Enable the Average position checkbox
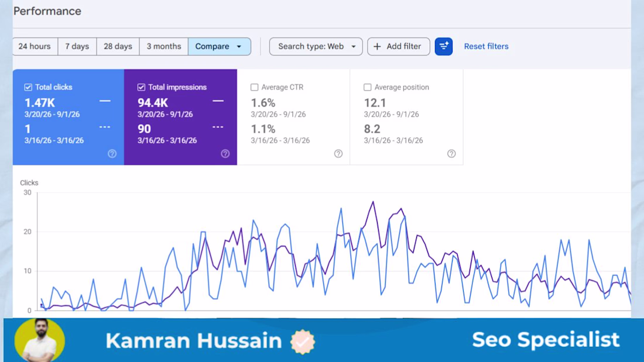Image resolution: width=644 pixels, height=362 pixels. click(x=368, y=87)
